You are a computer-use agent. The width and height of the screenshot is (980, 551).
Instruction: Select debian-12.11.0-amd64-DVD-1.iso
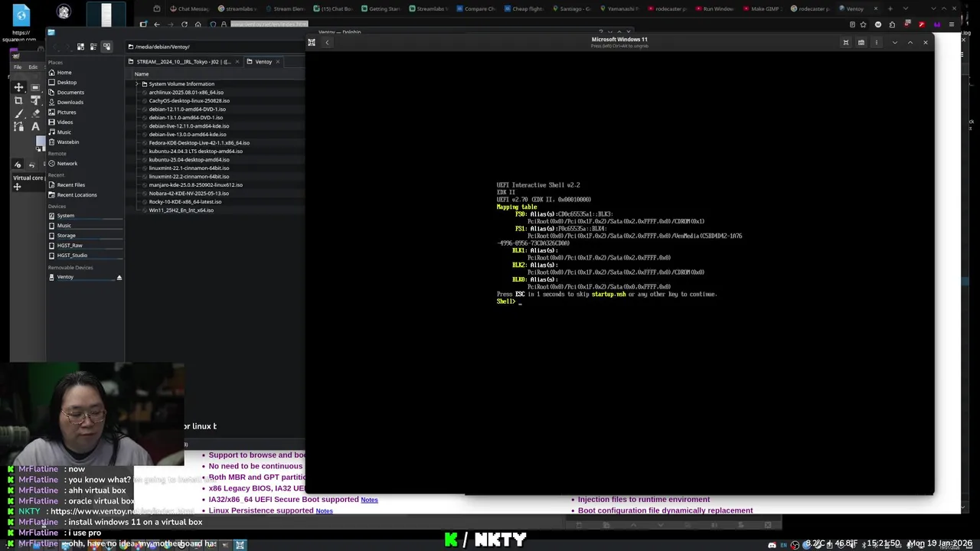[x=187, y=109]
